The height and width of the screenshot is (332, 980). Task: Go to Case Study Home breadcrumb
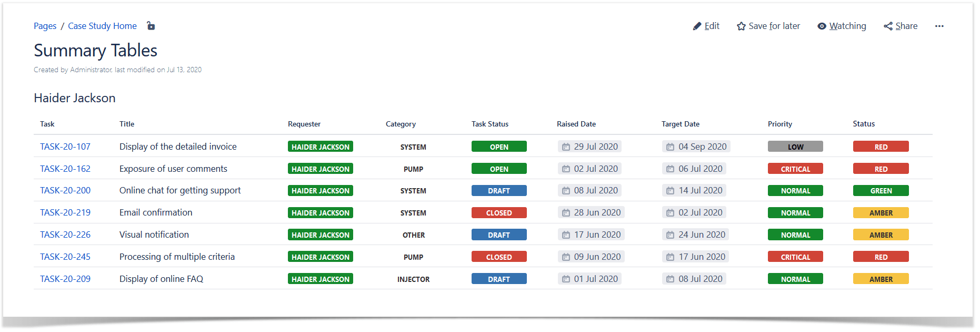(102, 26)
